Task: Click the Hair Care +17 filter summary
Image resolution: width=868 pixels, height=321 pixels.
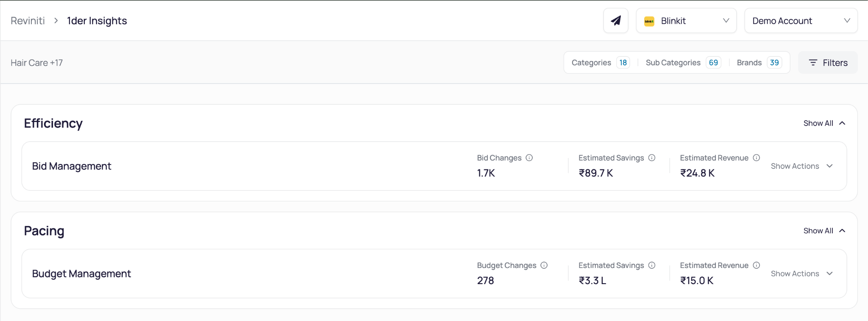Action: pos(37,63)
